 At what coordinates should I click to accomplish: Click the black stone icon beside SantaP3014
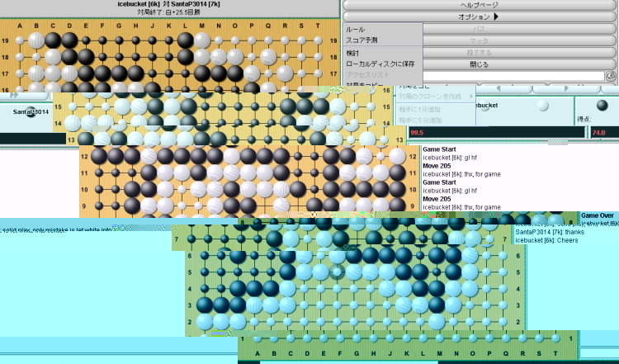[31, 112]
